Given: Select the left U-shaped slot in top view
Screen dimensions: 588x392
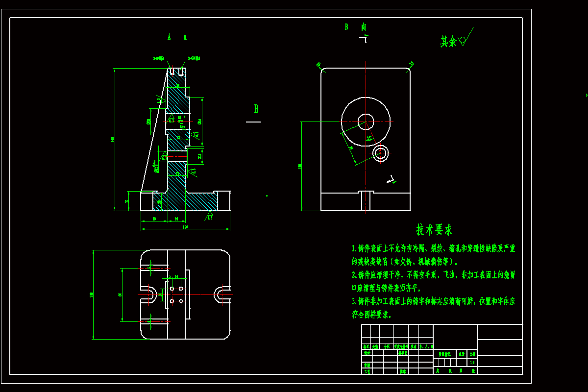Looking at the screenshot, I should [x=149, y=294].
